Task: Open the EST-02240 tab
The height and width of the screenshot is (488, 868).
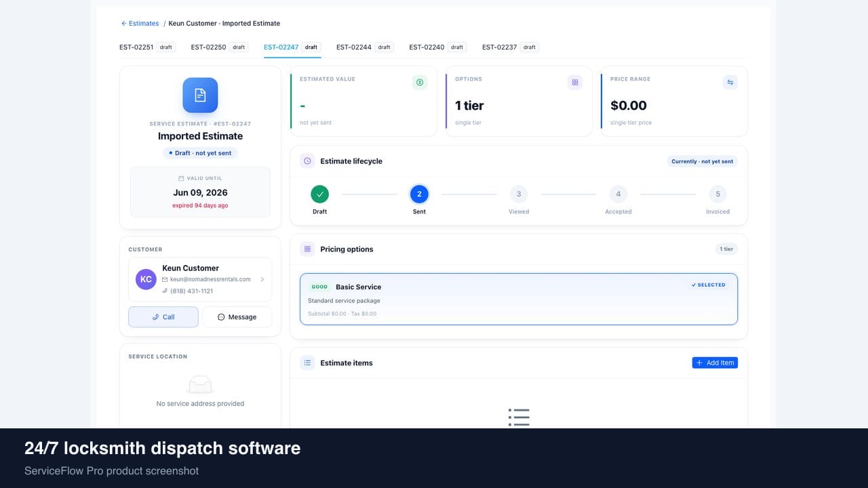Action: [438, 47]
